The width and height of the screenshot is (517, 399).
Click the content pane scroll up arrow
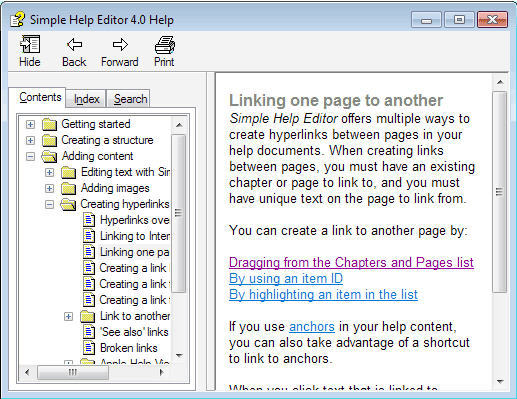500,82
